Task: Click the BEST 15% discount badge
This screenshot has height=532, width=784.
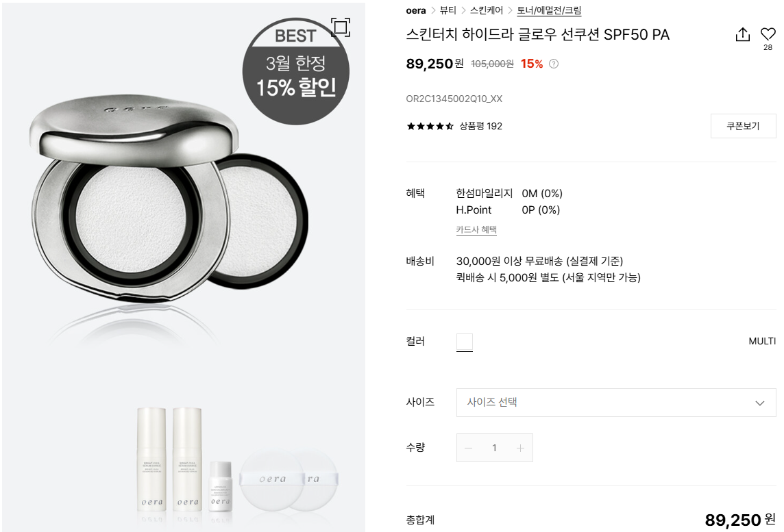Action: (295, 71)
